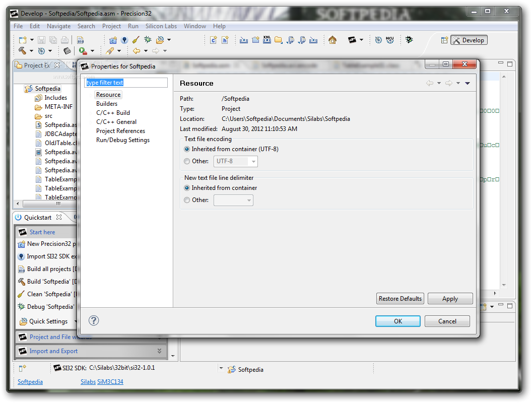This screenshot has height=403, width=532.
Task: Select Project References in properties tree
Action: pyautogui.click(x=120, y=131)
